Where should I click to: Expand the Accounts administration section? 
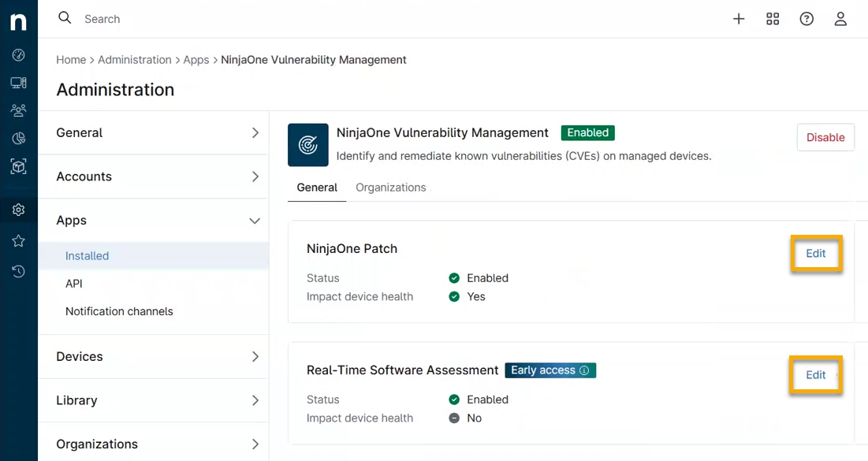[x=154, y=177]
